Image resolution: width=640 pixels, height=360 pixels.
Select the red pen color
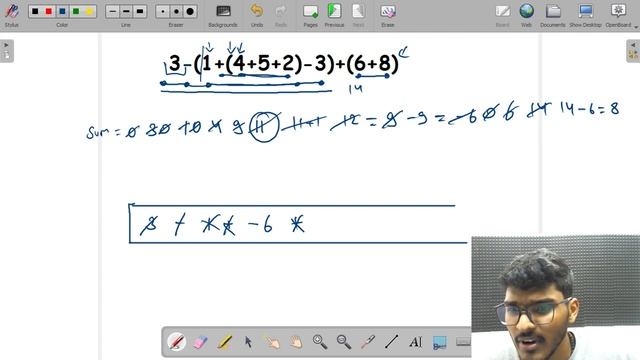point(49,11)
